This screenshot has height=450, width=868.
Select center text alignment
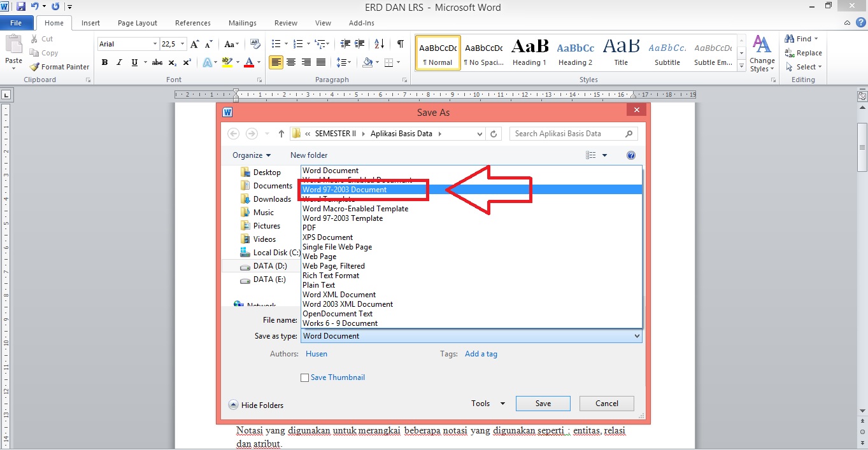pyautogui.click(x=291, y=62)
